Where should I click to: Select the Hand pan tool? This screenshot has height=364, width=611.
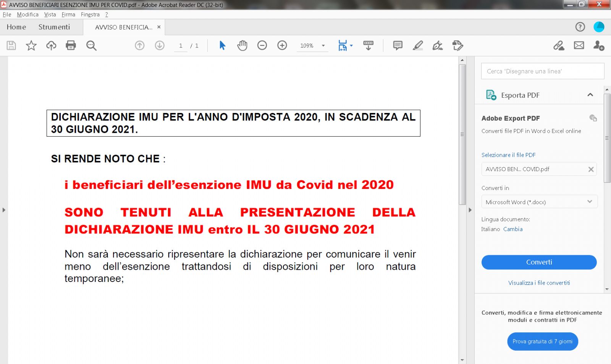(x=242, y=45)
